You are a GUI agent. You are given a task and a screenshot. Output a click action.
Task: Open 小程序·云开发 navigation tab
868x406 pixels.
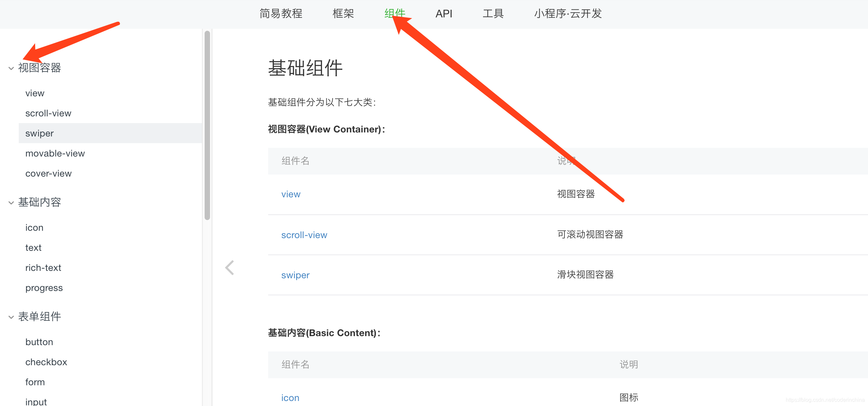[x=568, y=14]
